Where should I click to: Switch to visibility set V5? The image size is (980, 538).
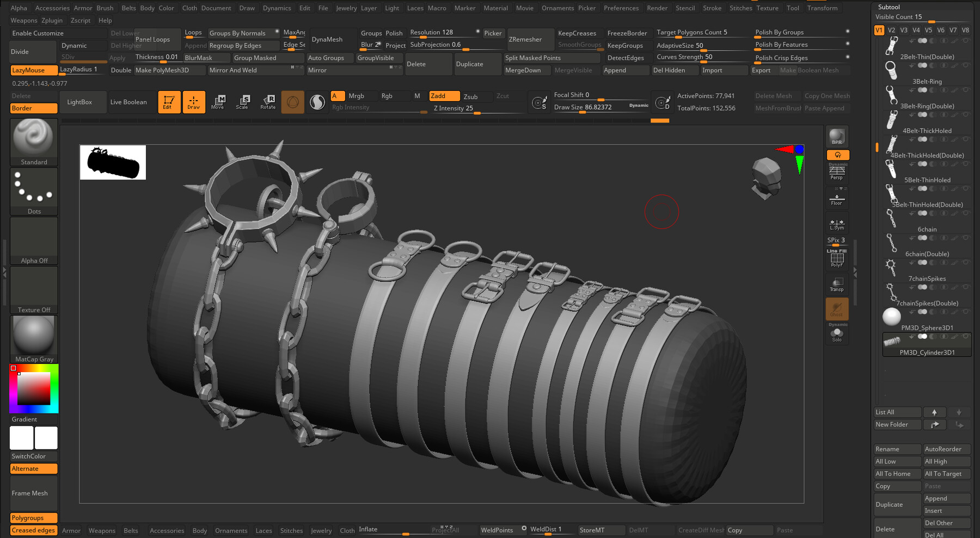928,30
